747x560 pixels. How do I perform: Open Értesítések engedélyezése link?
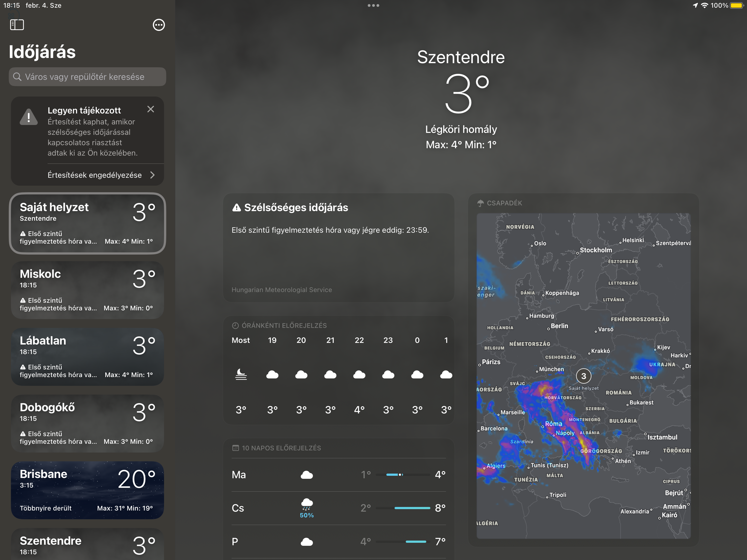95,175
